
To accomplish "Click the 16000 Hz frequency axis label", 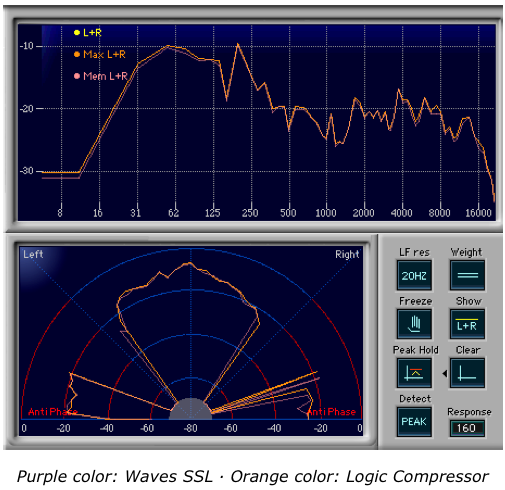I will (478, 213).
